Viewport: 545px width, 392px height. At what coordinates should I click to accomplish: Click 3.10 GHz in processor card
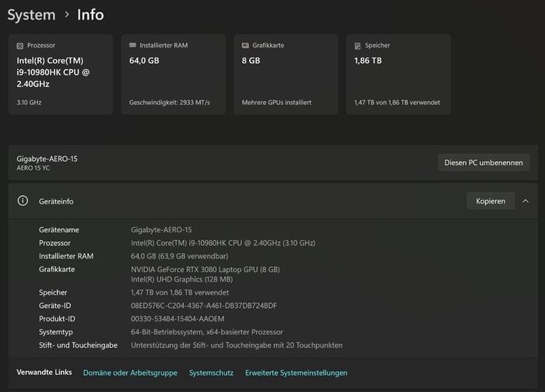pos(29,103)
